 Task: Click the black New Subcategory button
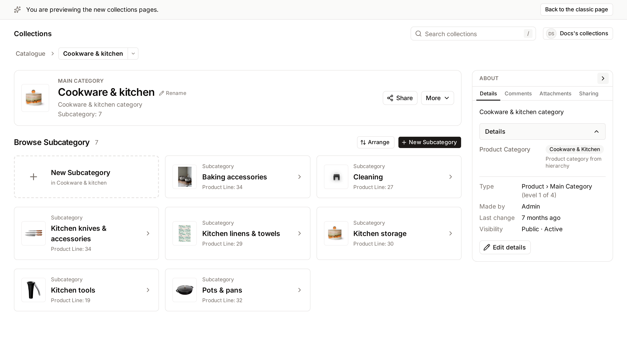430,142
